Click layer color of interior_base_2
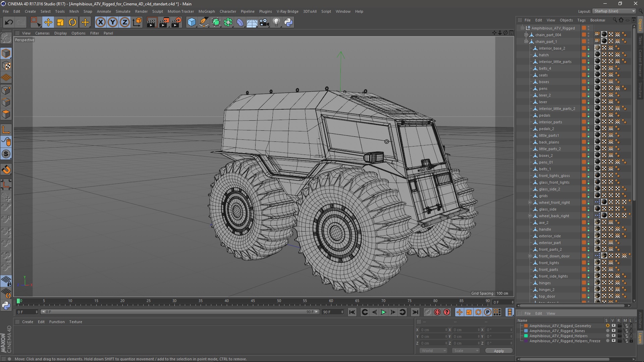Viewport: 644px width, 362px height. pos(584,48)
